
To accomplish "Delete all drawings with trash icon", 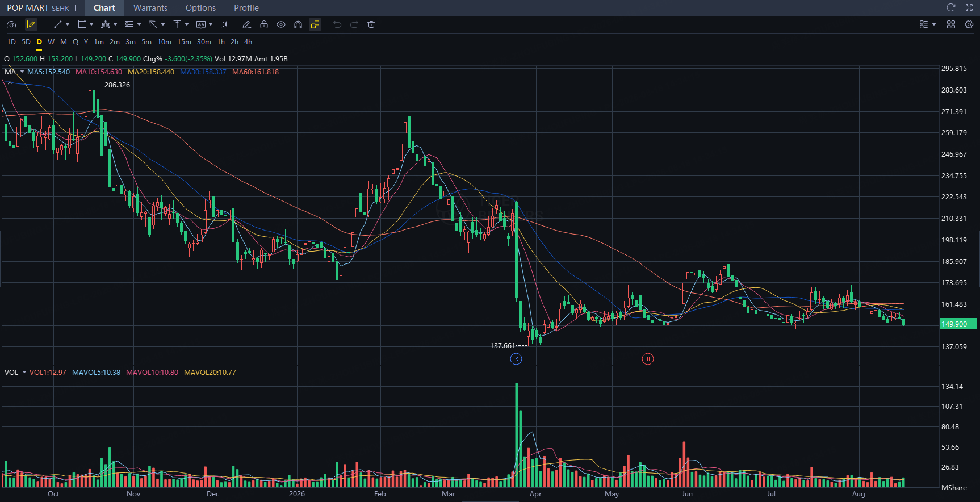I will (371, 24).
